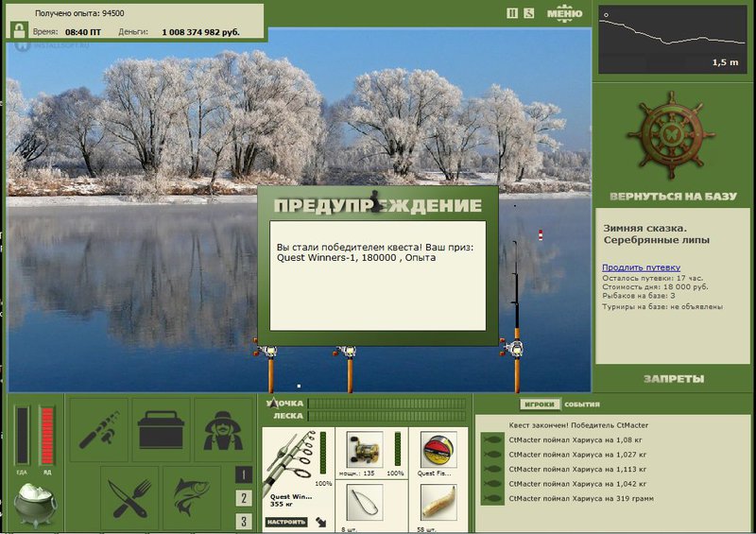Switch to rod slot 2
The width and height of the screenshot is (756, 534).
[x=244, y=498]
